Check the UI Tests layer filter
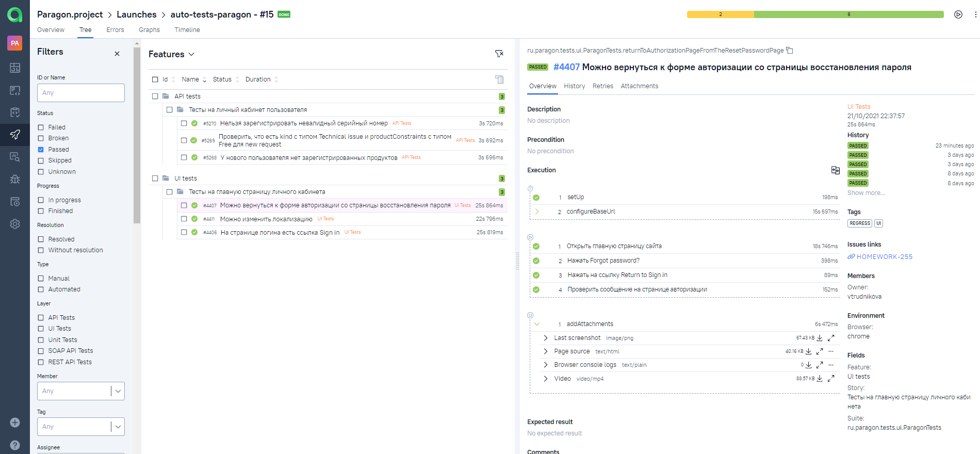This screenshot has height=454, width=980. click(41, 329)
